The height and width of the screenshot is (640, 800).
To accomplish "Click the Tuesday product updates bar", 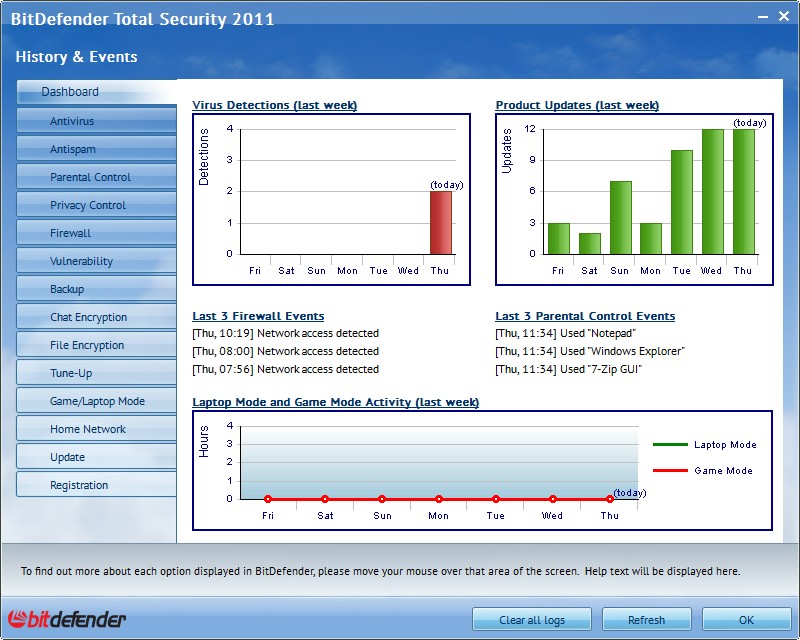I will coord(682,202).
